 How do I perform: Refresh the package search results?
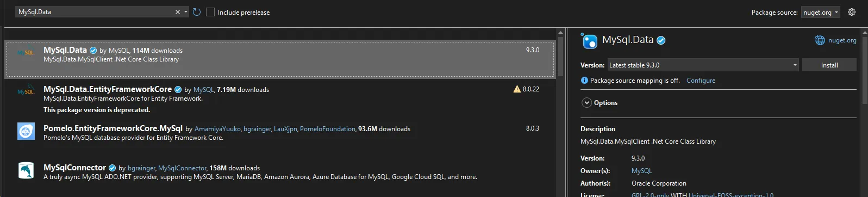(197, 12)
